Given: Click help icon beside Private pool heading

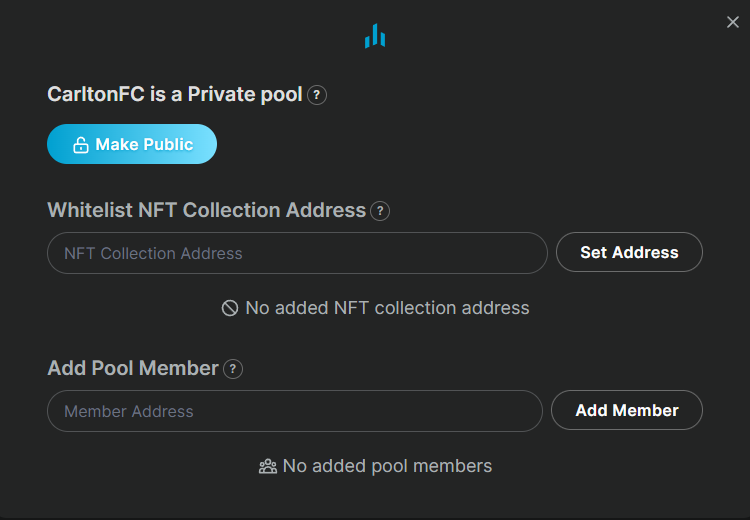Looking at the screenshot, I should (317, 95).
